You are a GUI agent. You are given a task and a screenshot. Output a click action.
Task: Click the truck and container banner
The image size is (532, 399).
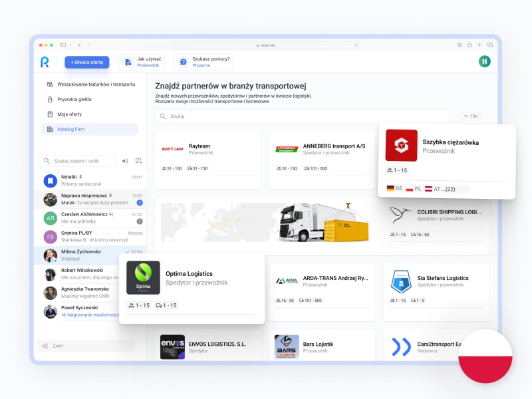tap(265, 222)
